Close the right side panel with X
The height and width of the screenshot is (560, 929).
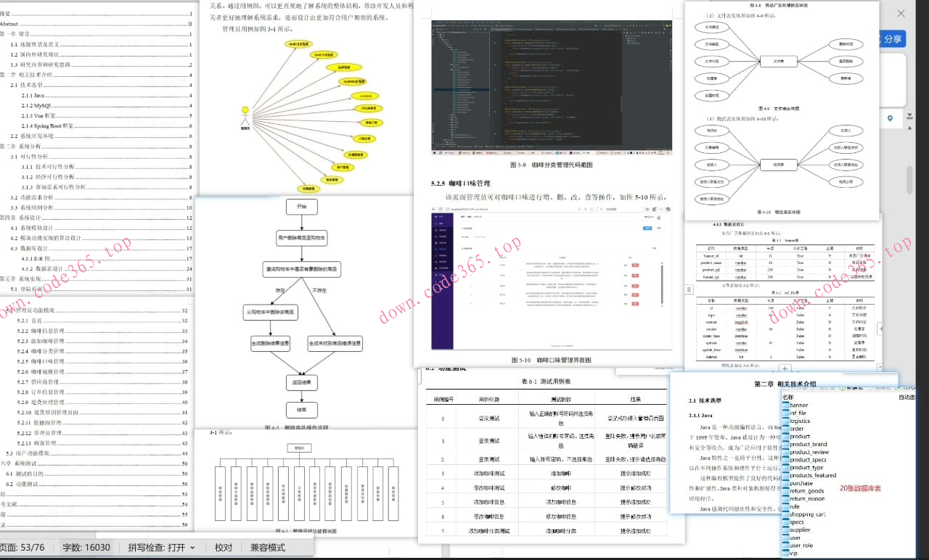(901, 13)
